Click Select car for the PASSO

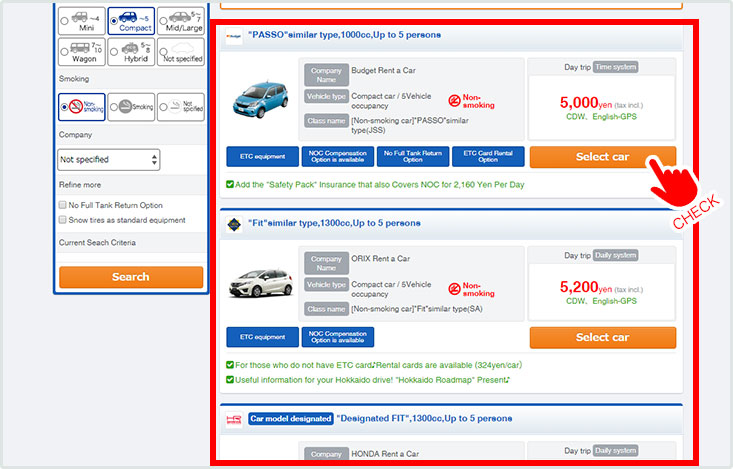tap(602, 157)
